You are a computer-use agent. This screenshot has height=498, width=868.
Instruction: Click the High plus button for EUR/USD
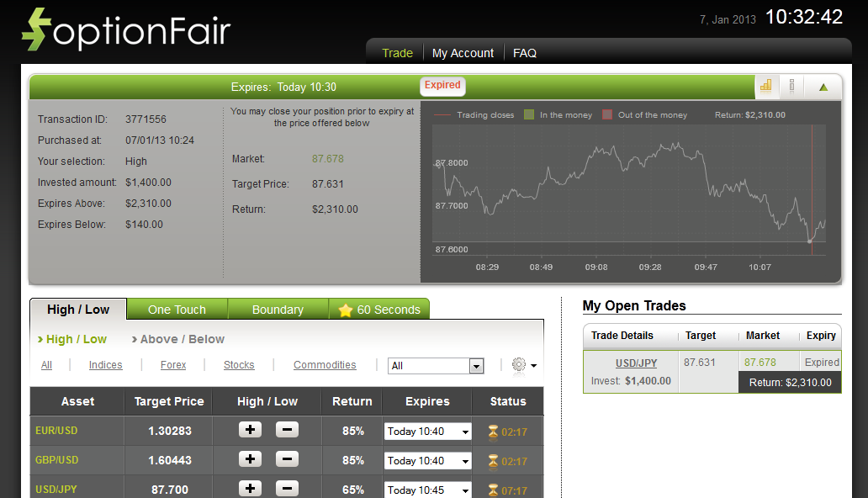[x=250, y=431]
